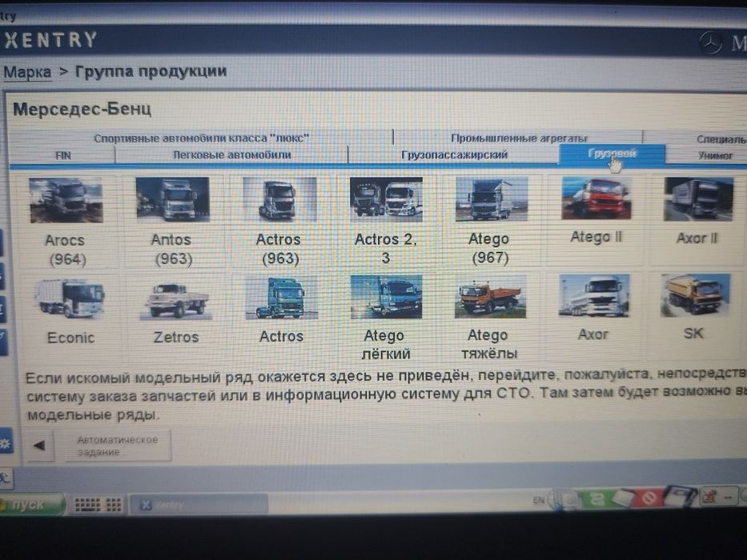
Task: Open the Легковые автомобили tab
Action: click(232, 155)
